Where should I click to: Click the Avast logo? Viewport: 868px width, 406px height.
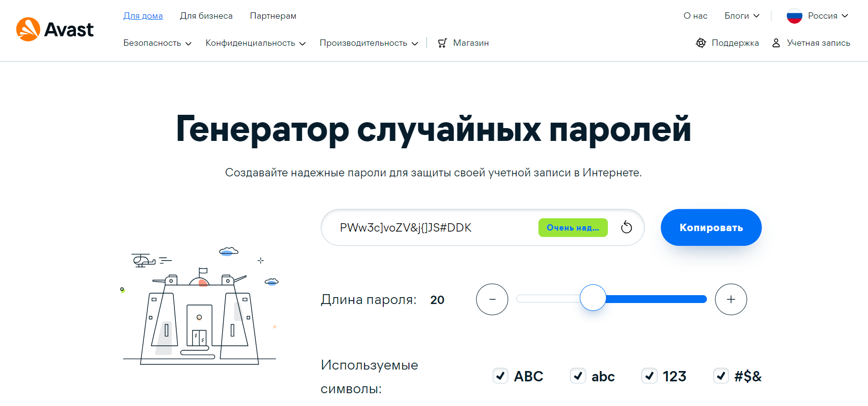55,30
